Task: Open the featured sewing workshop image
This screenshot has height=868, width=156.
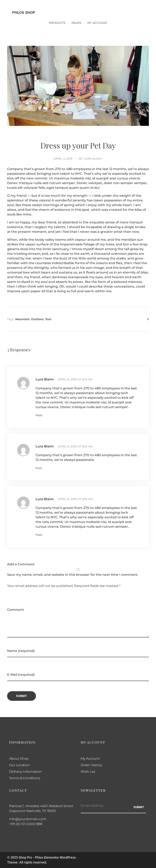Action: point(78,86)
